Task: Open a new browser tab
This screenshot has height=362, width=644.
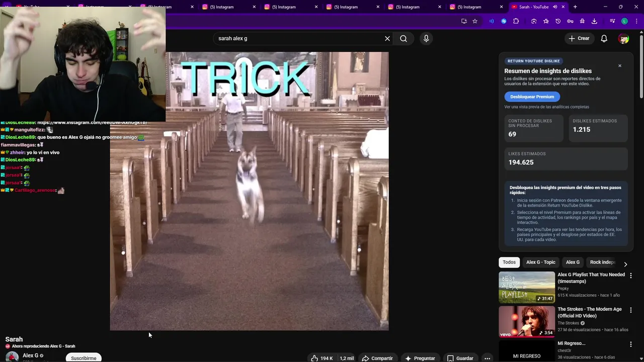Action: [x=575, y=7]
